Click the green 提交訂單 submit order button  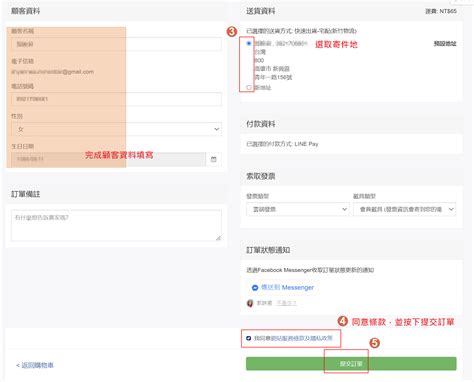click(351, 364)
